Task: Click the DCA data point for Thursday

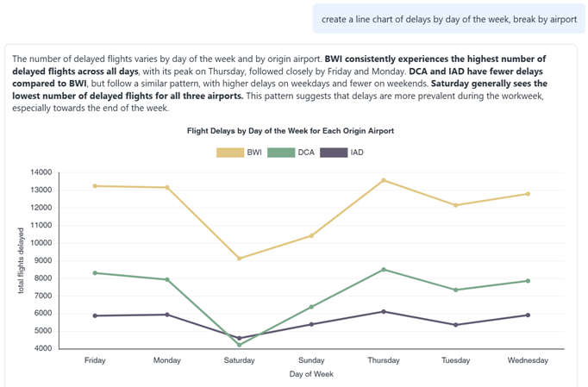Action: 384,270
